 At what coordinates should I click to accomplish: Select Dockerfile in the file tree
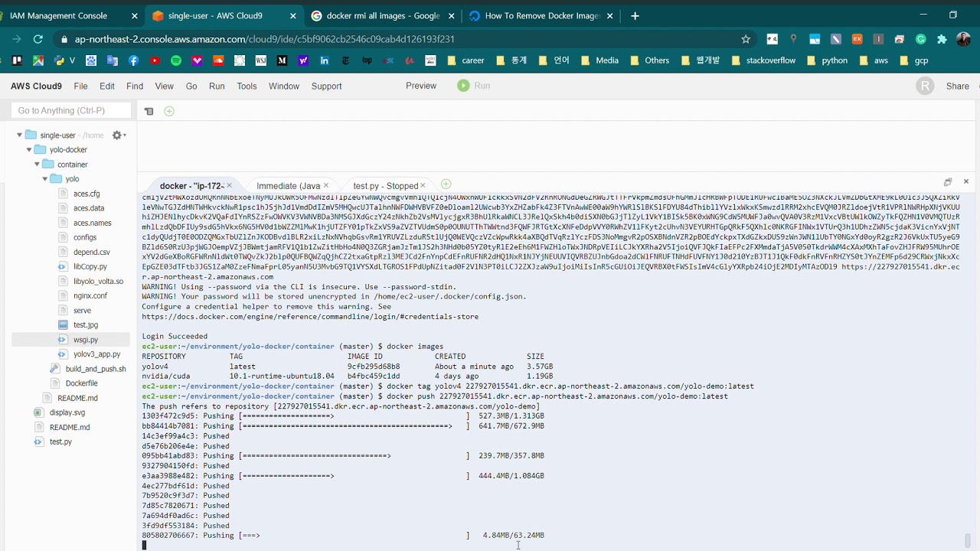pos(81,383)
